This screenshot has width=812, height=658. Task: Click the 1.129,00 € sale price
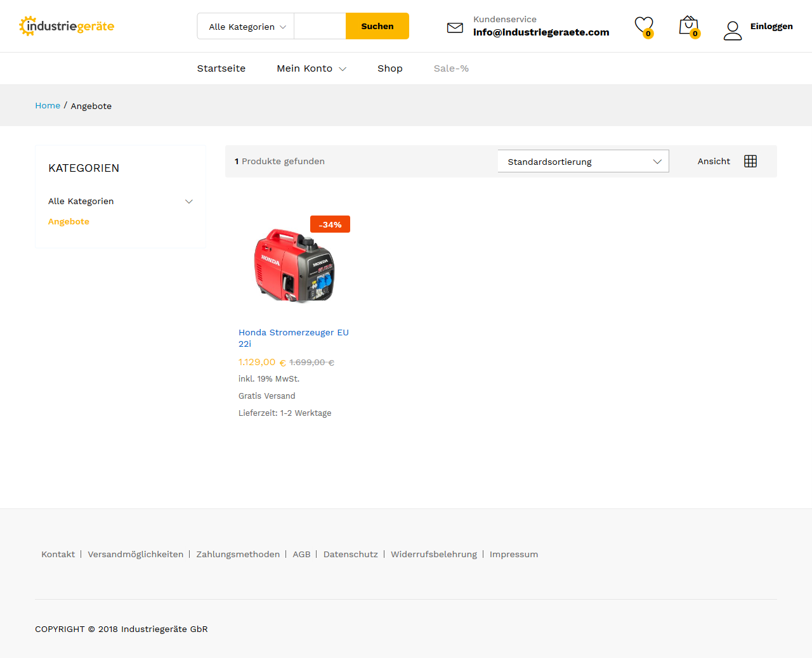click(262, 362)
